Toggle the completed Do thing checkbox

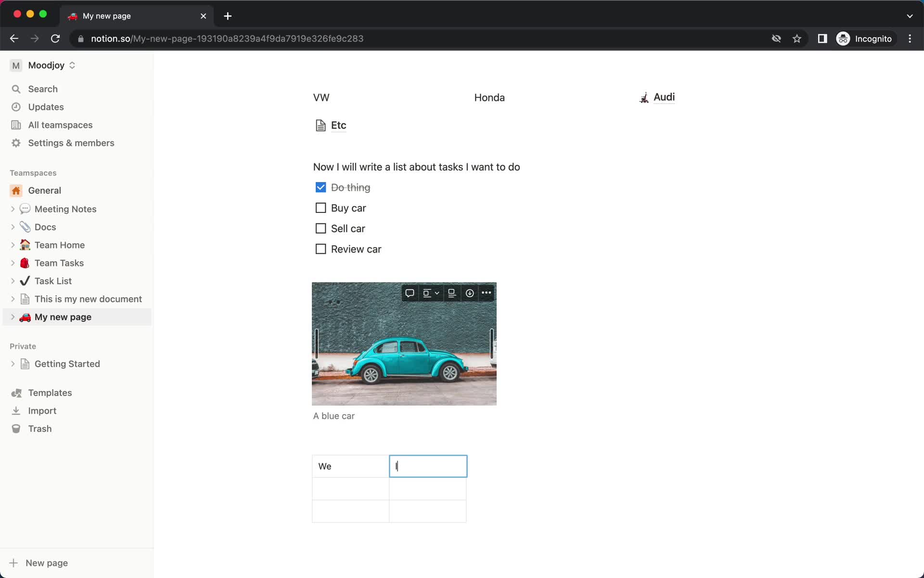(x=321, y=187)
